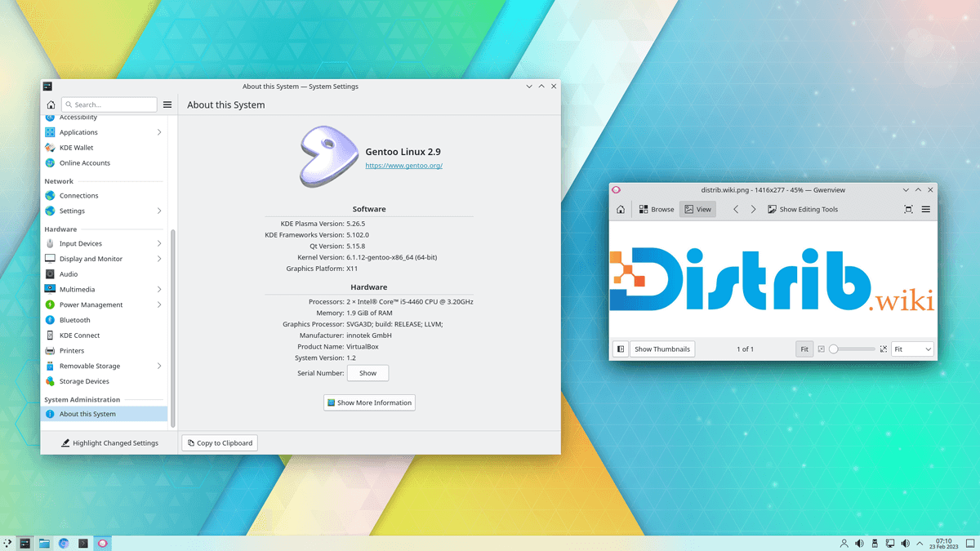980x551 pixels.
Task: Expand Applications category chevron
Action: [x=159, y=132]
